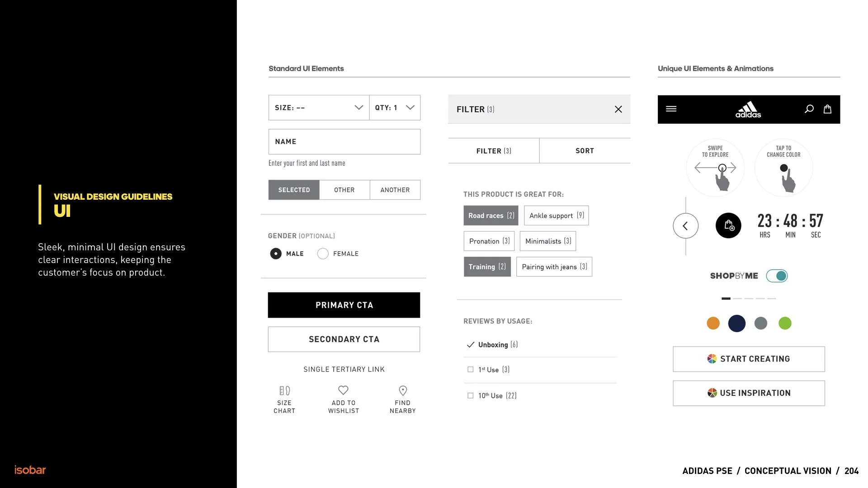Open the hamburger menu in adidas header
This screenshot has width=868, height=488.
(671, 109)
